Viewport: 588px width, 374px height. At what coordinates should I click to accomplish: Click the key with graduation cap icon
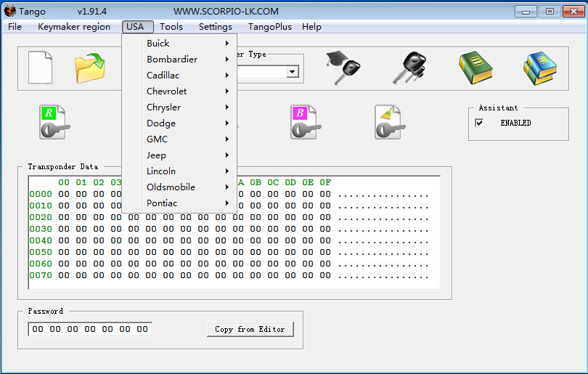[x=343, y=68]
